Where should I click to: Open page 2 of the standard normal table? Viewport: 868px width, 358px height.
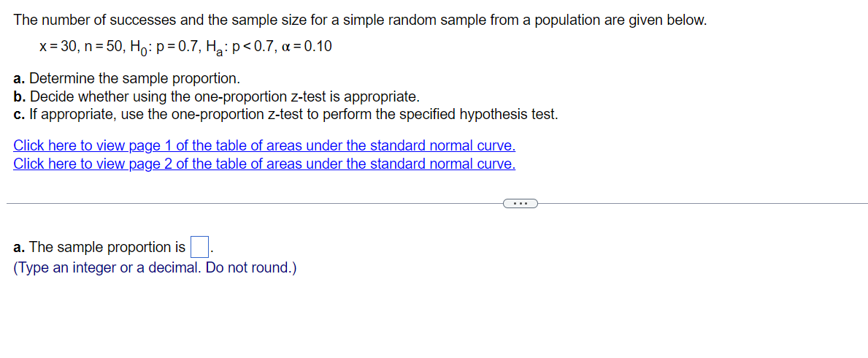click(x=264, y=164)
